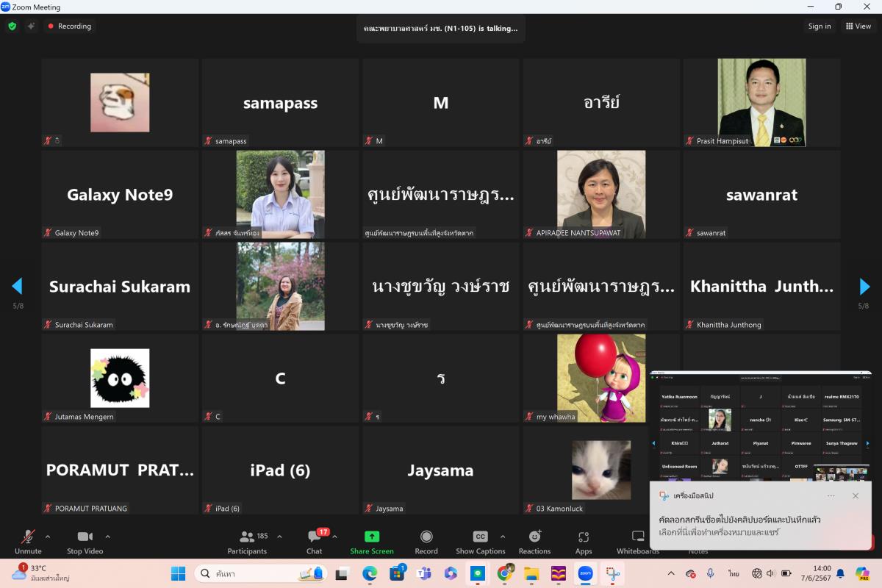The height and width of the screenshot is (588, 882).
Task: Click the อารีย์ participant name
Action: tap(601, 103)
